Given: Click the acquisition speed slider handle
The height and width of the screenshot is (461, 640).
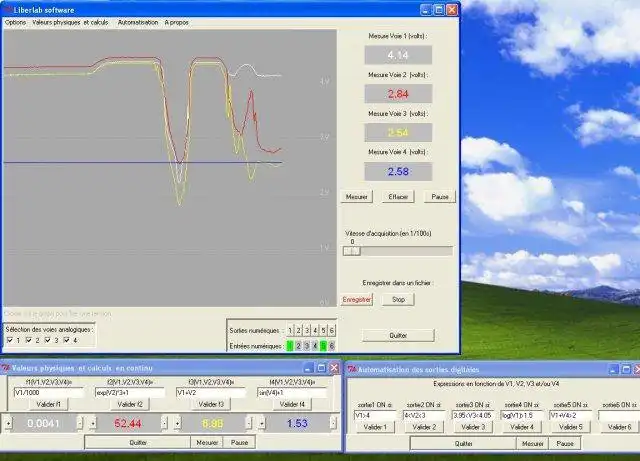Looking at the screenshot, I should point(353,252).
